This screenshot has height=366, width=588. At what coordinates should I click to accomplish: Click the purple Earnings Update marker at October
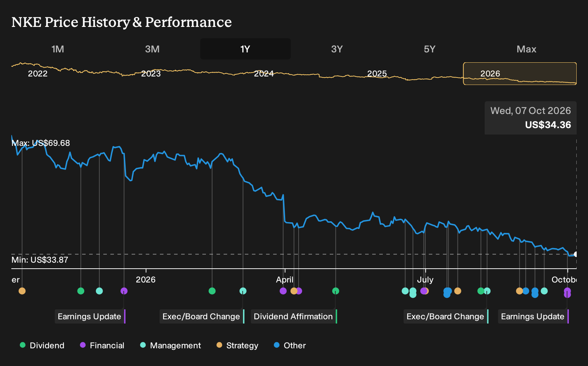tap(567, 291)
